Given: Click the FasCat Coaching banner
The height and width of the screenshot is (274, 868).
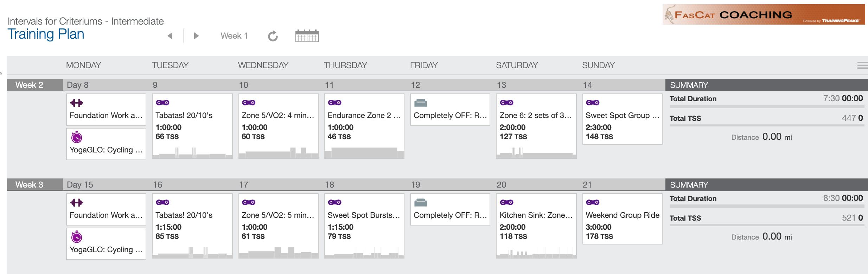Looking at the screenshot, I should pos(764,14).
